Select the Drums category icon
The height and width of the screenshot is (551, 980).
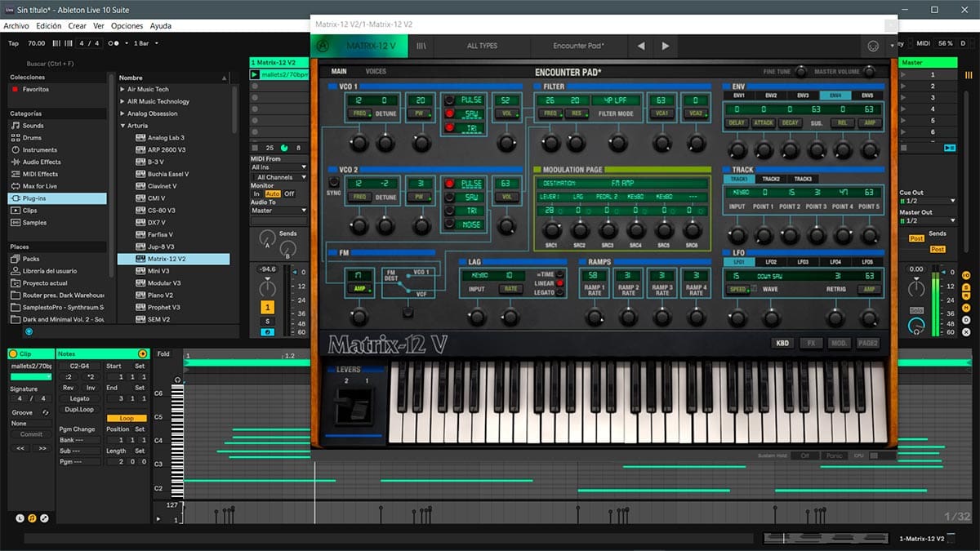tap(15, 138)
